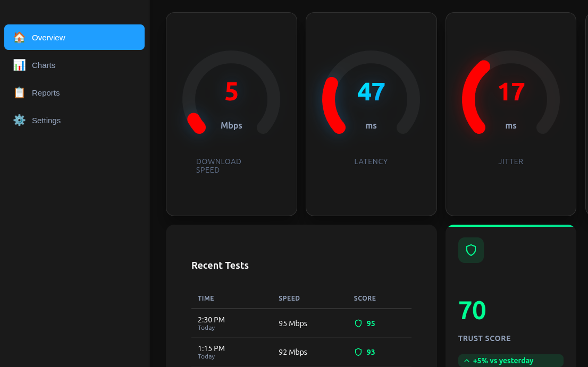The height and width of the screenshot is (367, 588).
Task: Click the LATENCY label
Action: [x=371, y=162]
